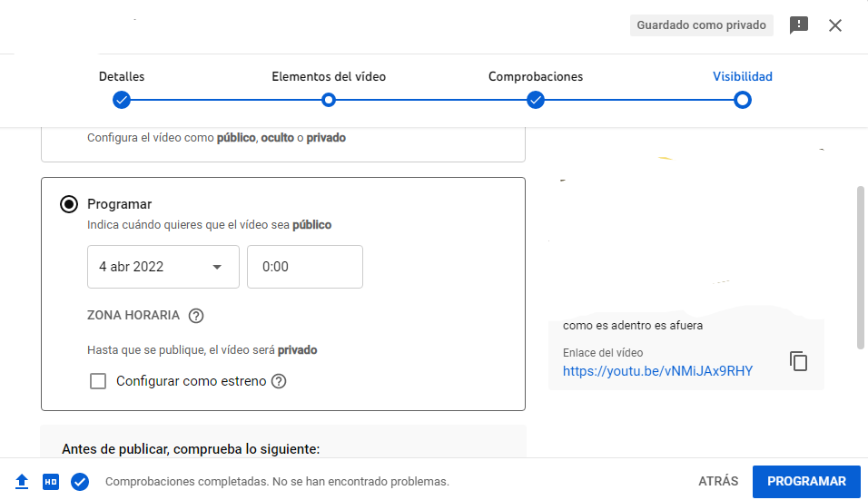Copy the video link with copy icon
The image size is (868, 500).
[x=799, y=361]
